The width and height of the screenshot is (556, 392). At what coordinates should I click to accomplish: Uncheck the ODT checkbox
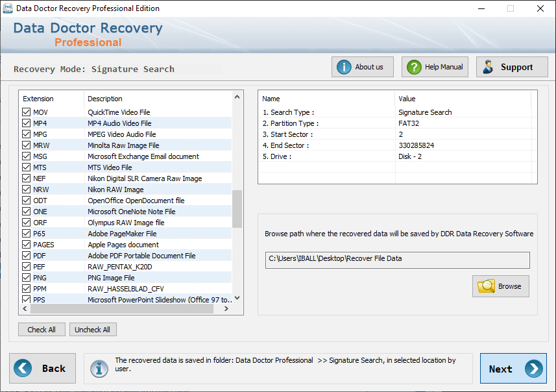click(26, 200)
